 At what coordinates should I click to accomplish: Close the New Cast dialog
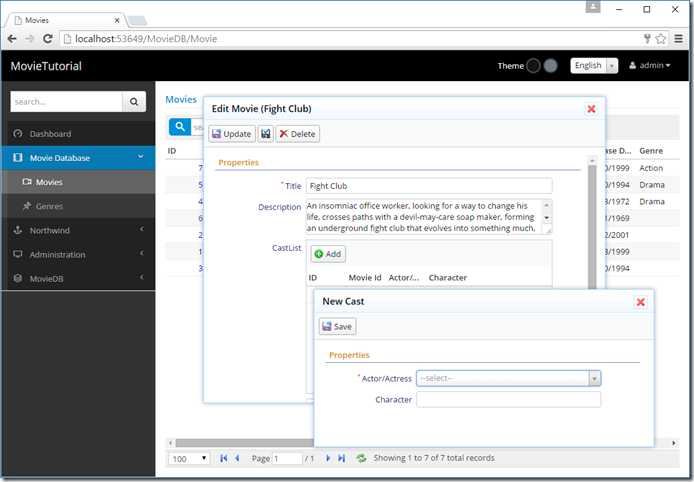[x=640, y=302]
